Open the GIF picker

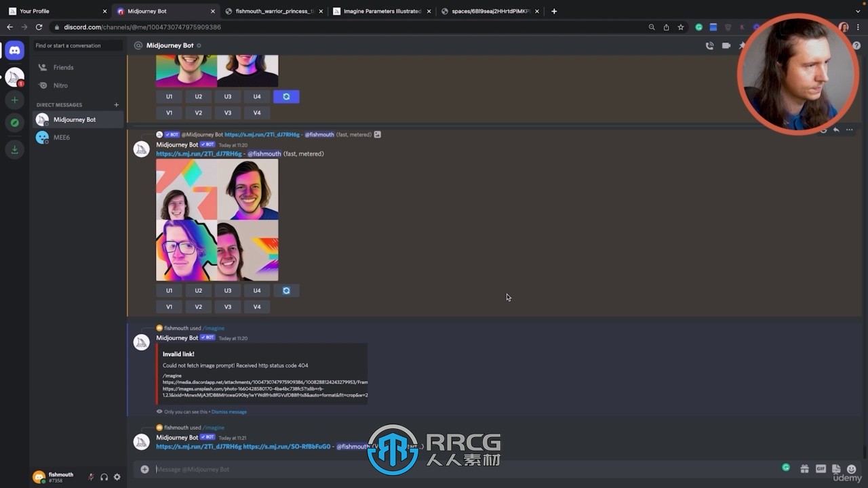821,469
